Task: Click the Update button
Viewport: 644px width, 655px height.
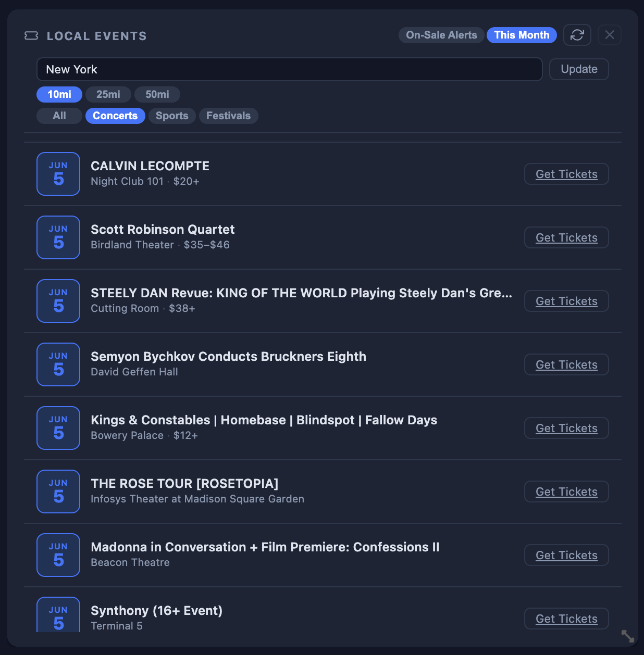Action: 579,69
